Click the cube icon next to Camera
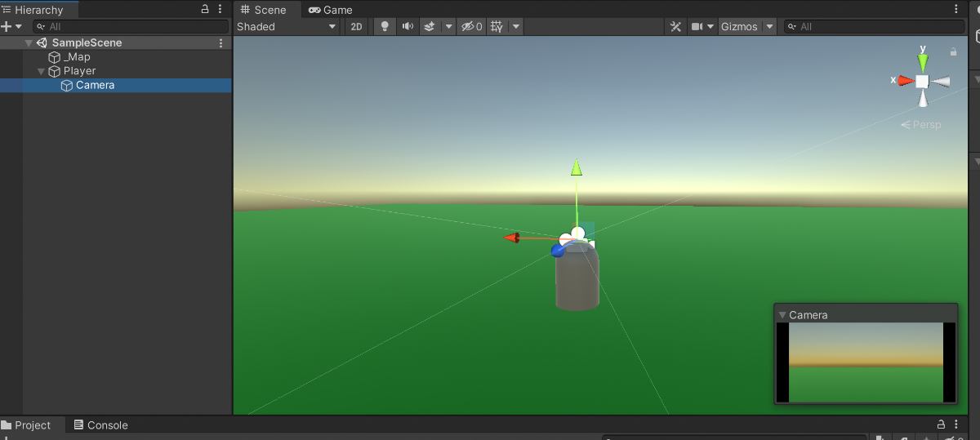Image resolution: width=980 pixels, height=440 pixels. pos(67,85)
